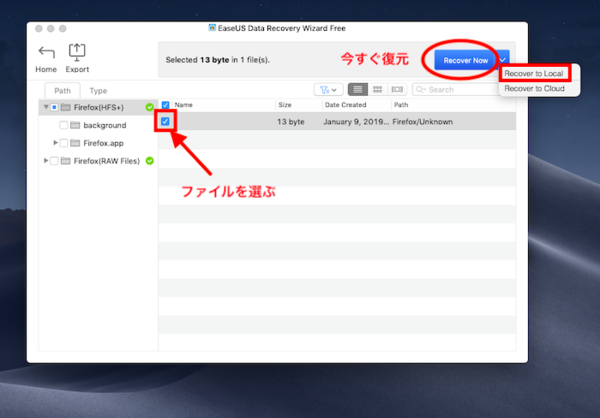This screenshot has height=418, width=600.
Task: Sort by the Name column header
Action: tap(184, 105)
